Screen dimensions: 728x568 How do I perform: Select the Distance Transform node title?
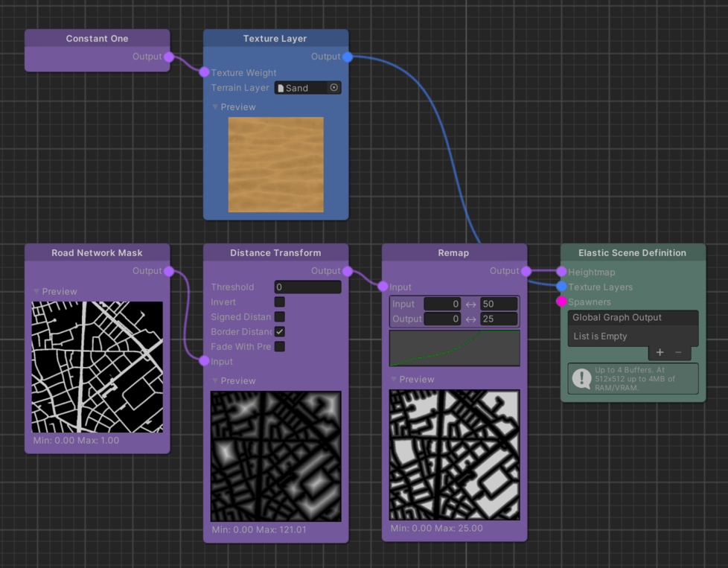tap(275, 253)
